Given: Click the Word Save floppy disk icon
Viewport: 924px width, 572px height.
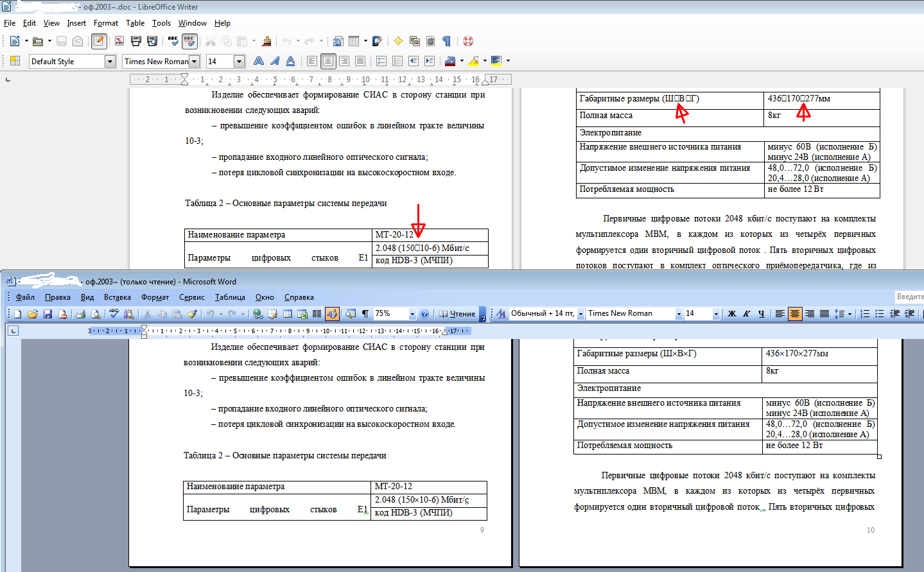Looking at the screenshot, I should [x=48, y=314].
